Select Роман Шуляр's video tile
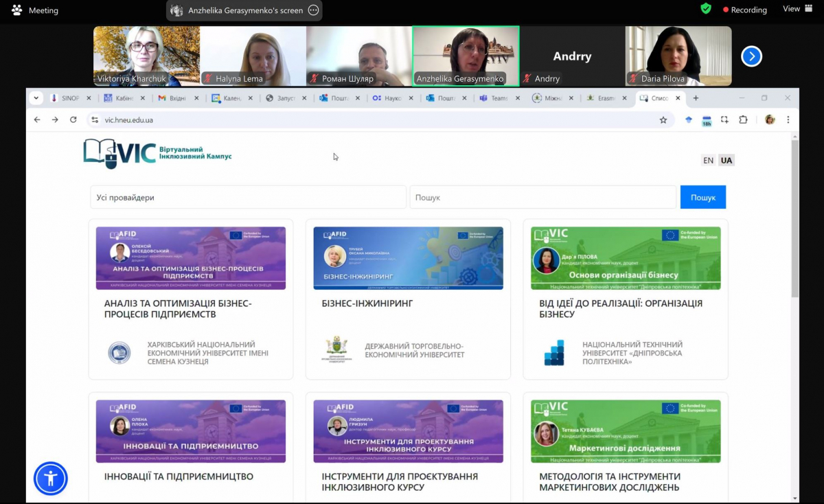Viewport: 824px width, 504px height. [359, 56]
